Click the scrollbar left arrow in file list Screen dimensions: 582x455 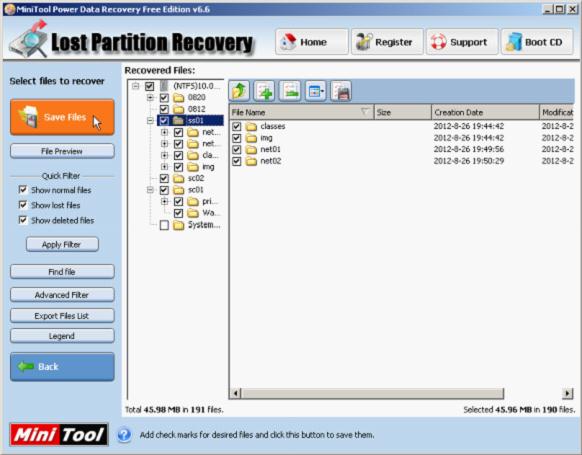click(x=235, y=393)
